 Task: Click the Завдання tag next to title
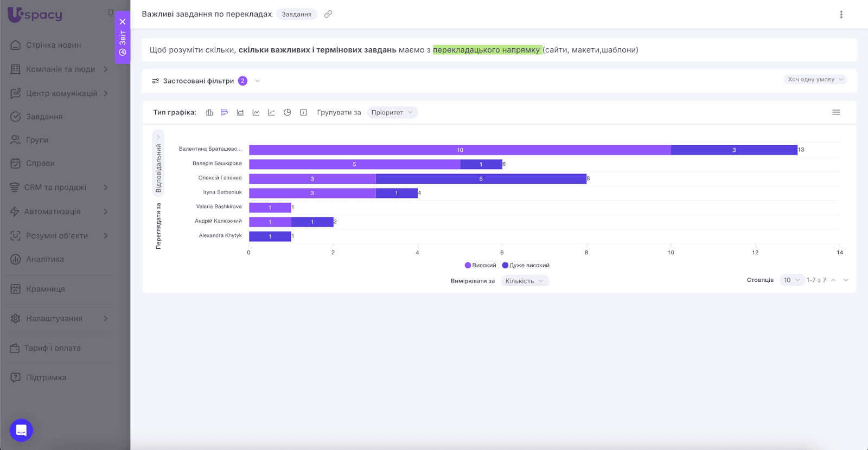tap(296, 14)
